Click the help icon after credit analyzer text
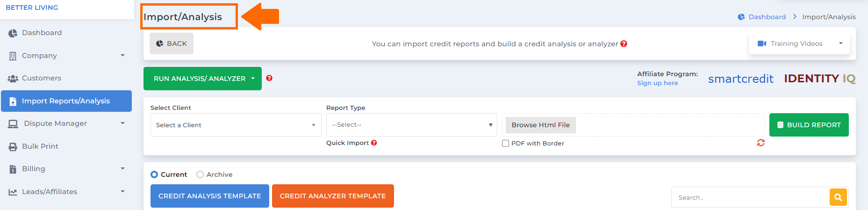 point(624,43)
